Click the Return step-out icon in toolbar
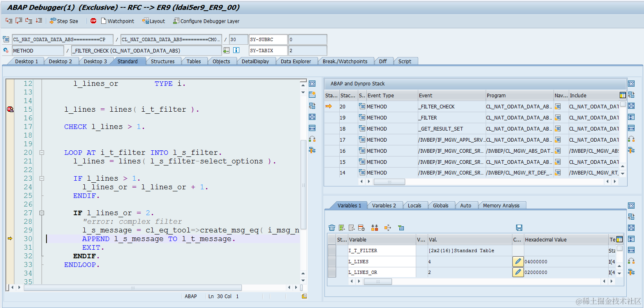The width and height of the screenshot is (644, 308). click(x=29, y=21)
